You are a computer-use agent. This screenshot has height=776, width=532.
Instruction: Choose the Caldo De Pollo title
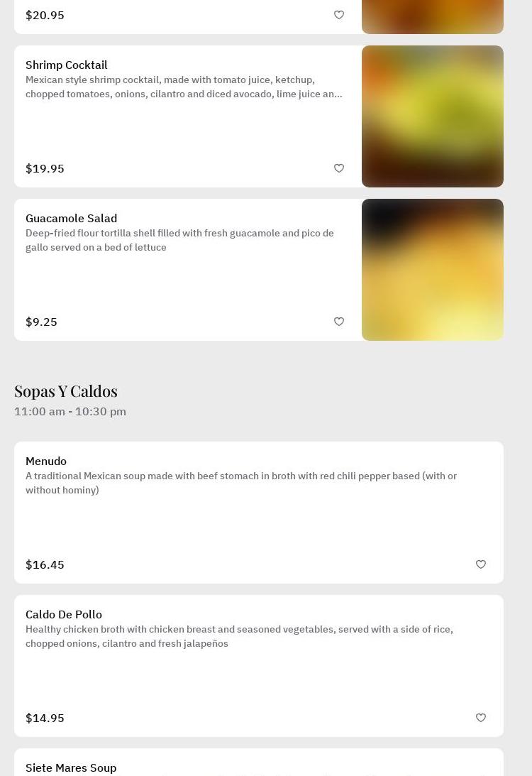coord(64,614)
